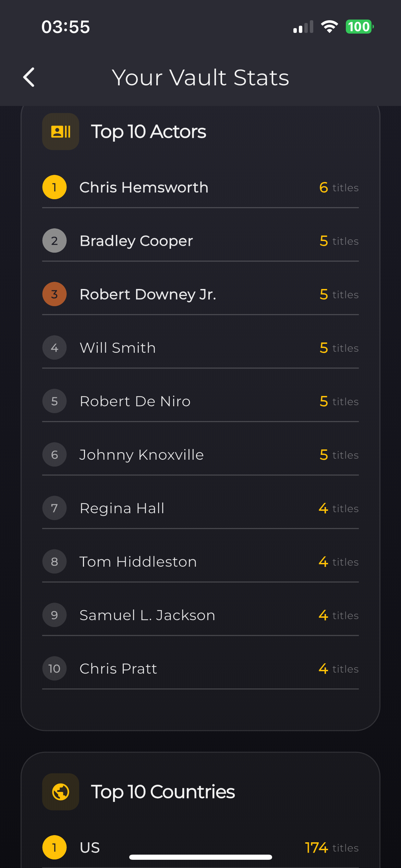Open Bradley Cooper entry
Image resolution: width=401 pixels, height=868 pixels.
(136, 241)
